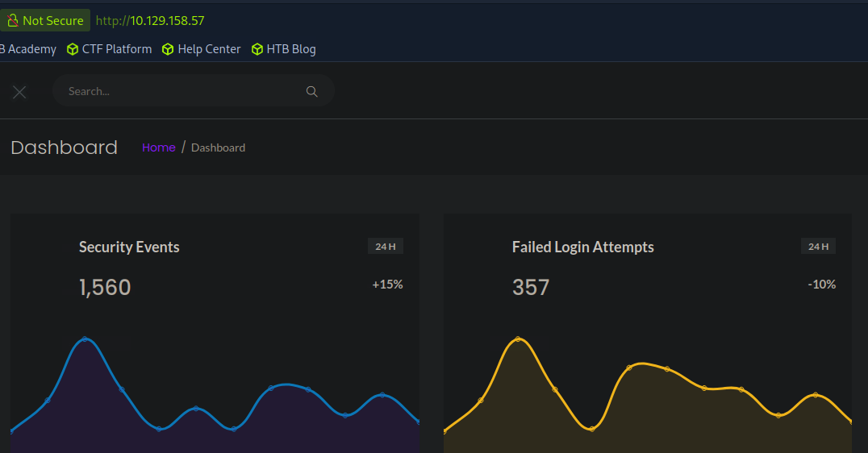Open the Home breadcrumb link

(159, 148)
